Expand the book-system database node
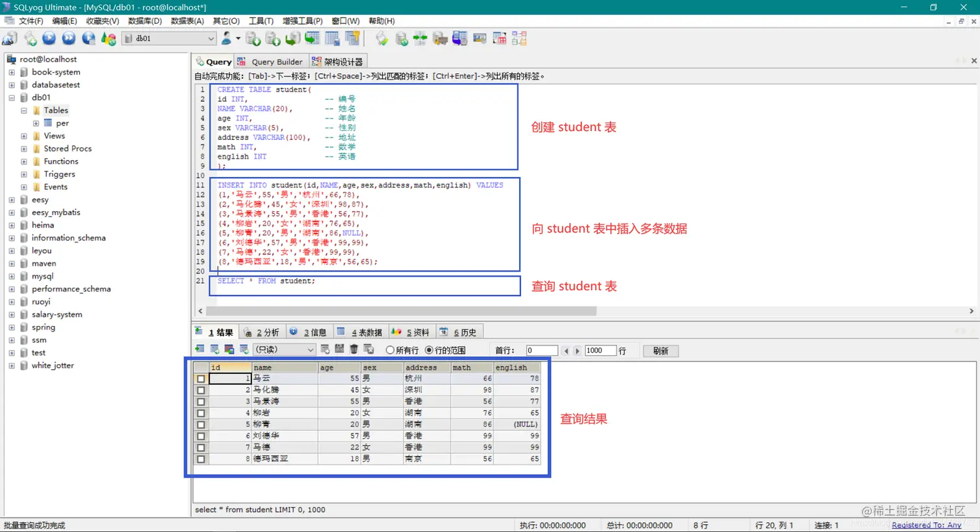 [x=12, y=73]
